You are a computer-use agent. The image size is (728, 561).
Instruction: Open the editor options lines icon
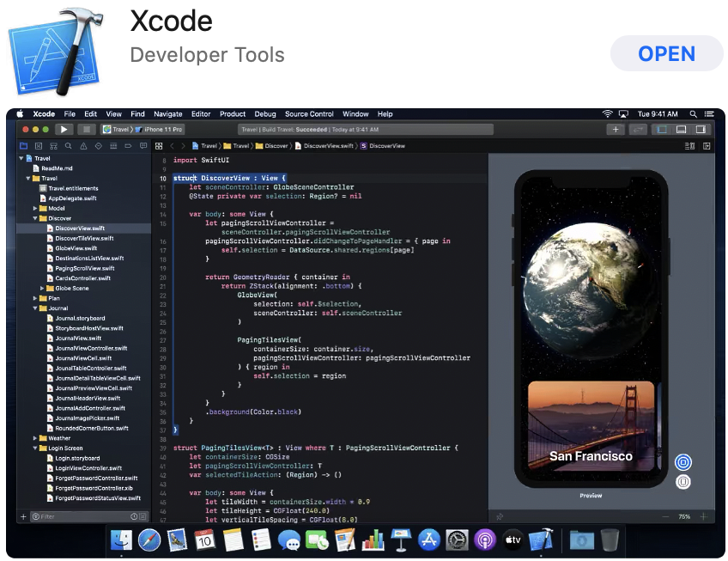(x=689, y=146)
